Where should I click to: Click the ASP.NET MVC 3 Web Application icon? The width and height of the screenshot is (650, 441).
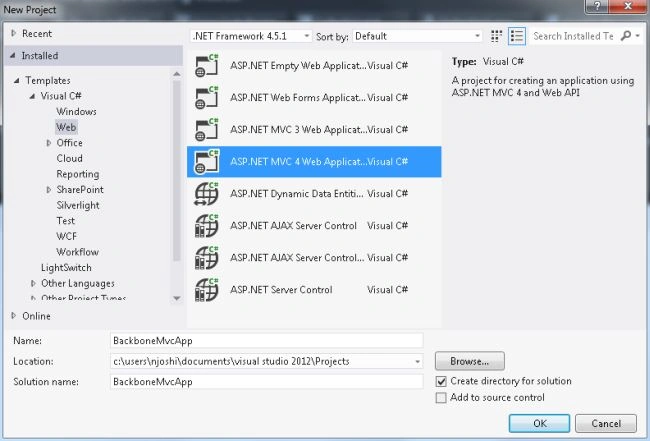(x=206, y=129)
